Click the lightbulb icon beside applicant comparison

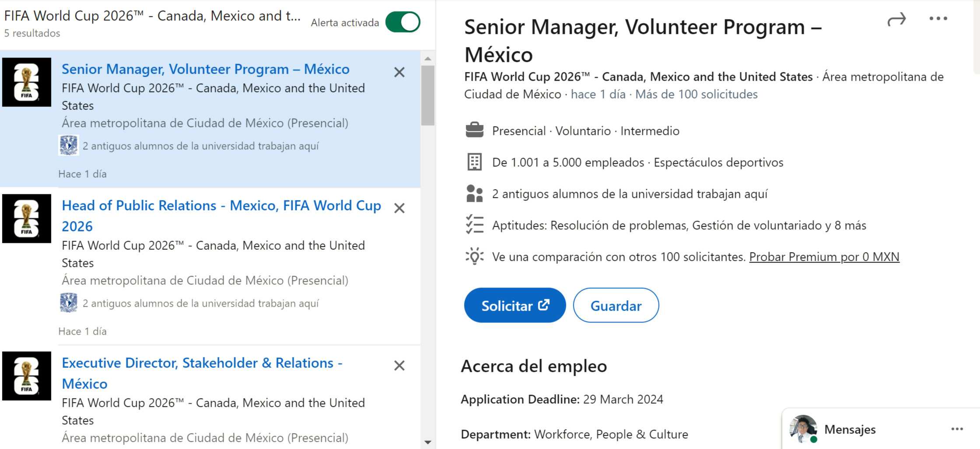475,256
